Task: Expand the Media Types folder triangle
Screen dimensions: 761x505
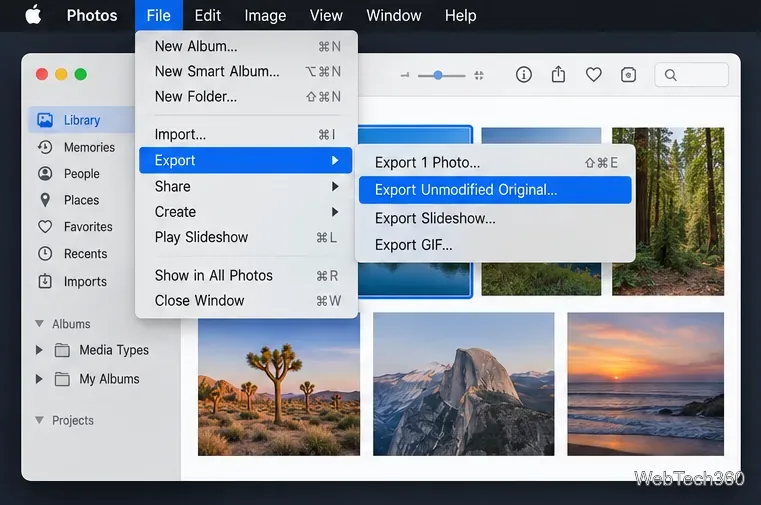Action: pyautogui.click(x=39, y=350)
